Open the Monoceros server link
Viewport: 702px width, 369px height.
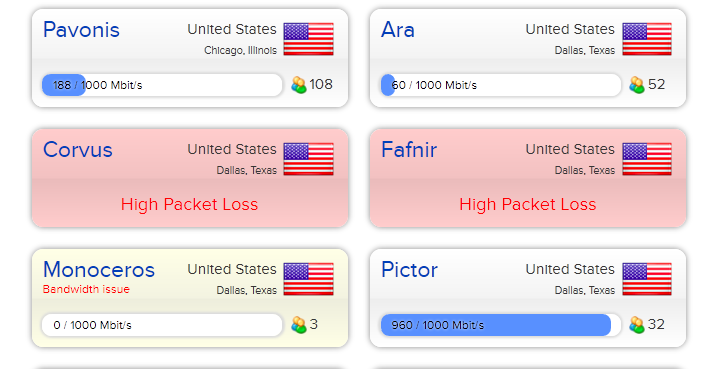pyautogui.click(x=99, y=270)
